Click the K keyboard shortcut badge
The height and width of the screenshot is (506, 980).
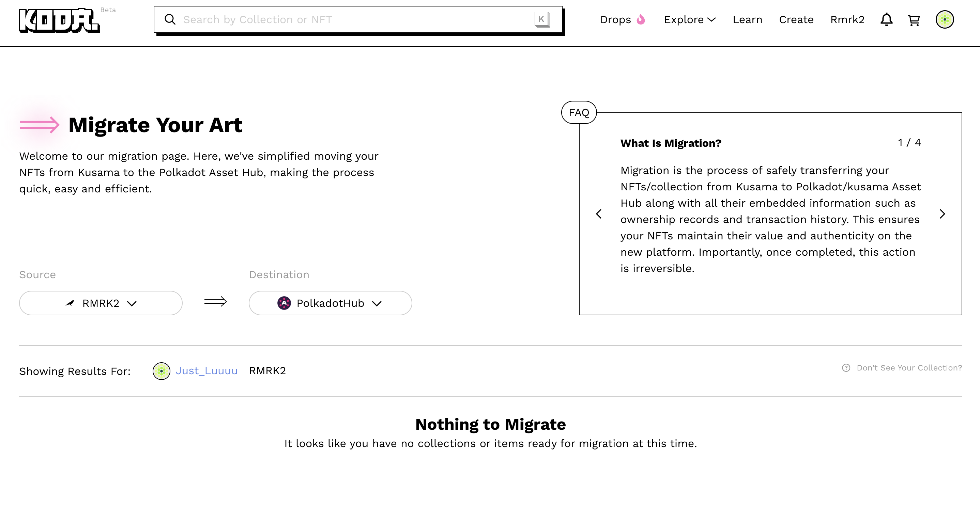point(542,19)
